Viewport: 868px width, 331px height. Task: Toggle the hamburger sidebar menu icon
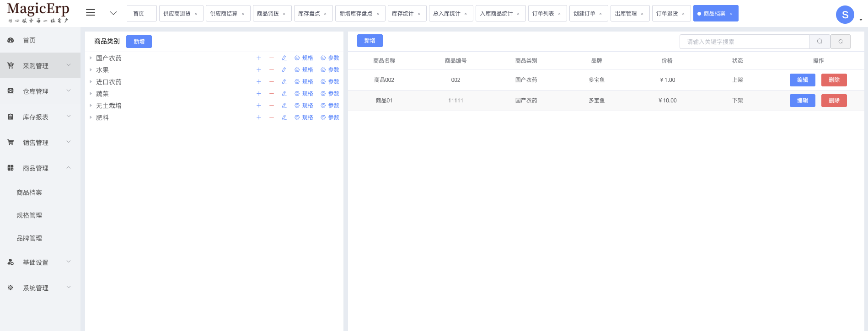[x=91, y=13]
